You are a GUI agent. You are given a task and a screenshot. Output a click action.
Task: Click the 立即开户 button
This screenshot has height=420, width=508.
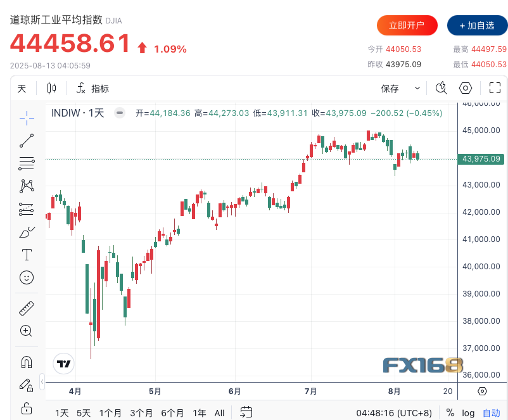click(407, 25)
